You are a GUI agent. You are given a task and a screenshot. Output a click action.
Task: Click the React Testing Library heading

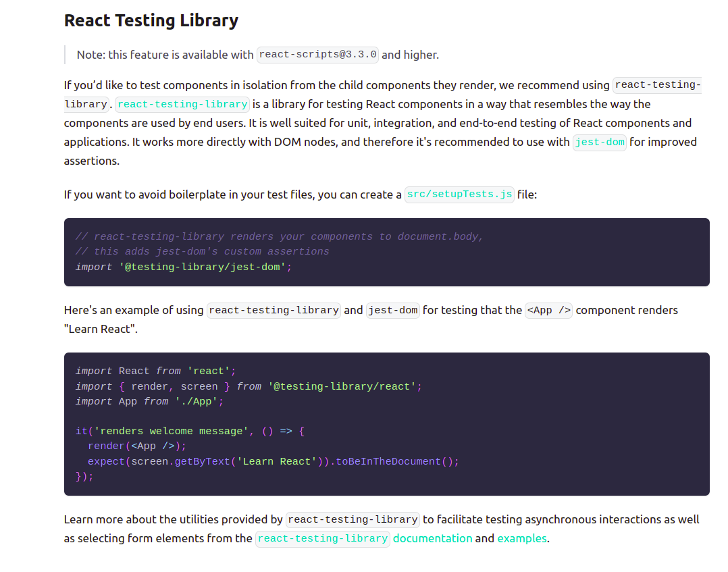click(151, 21)
